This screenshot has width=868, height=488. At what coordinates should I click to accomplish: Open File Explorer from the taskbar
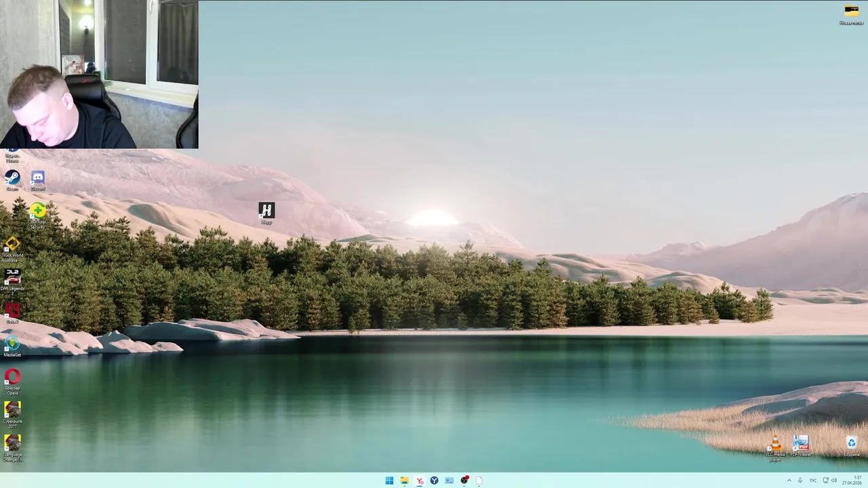tap(404, 481)
